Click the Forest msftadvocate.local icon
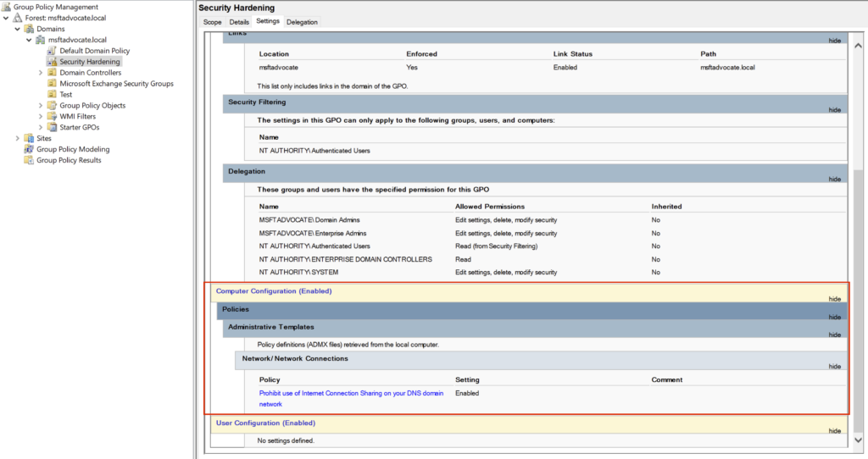868x459 pixels. tap(18, 18)
